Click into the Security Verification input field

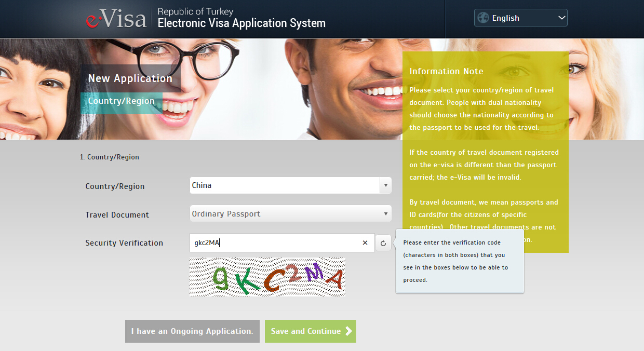click(275, 242)
